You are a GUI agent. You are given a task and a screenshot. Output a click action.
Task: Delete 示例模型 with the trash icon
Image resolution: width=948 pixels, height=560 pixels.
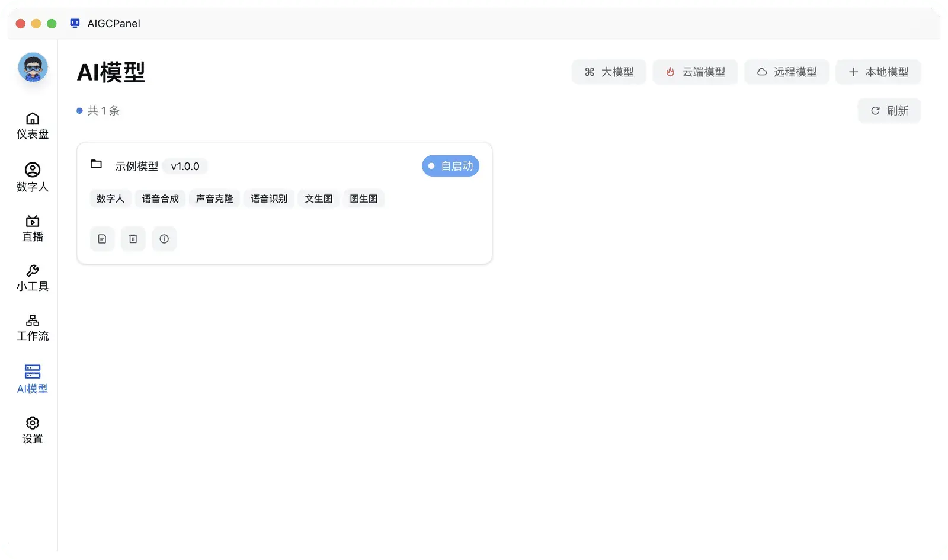133,239
